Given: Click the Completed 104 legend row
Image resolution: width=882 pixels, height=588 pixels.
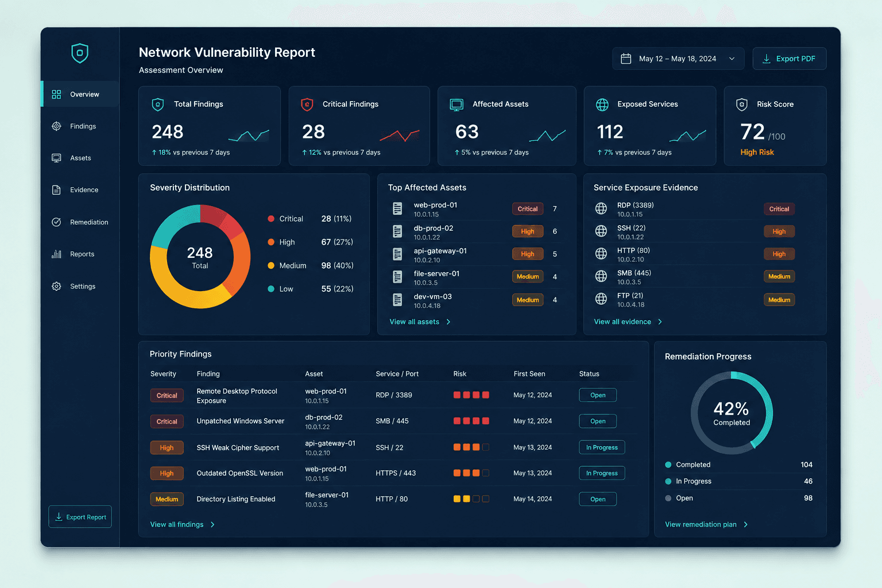Looking at the screenshot, I should point(739,465).
